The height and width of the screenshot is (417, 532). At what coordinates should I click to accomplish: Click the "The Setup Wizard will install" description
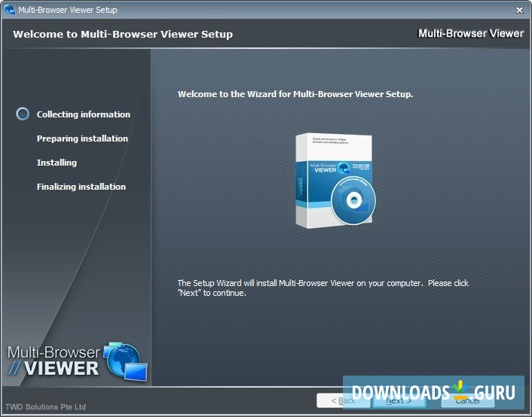[323, 288]
